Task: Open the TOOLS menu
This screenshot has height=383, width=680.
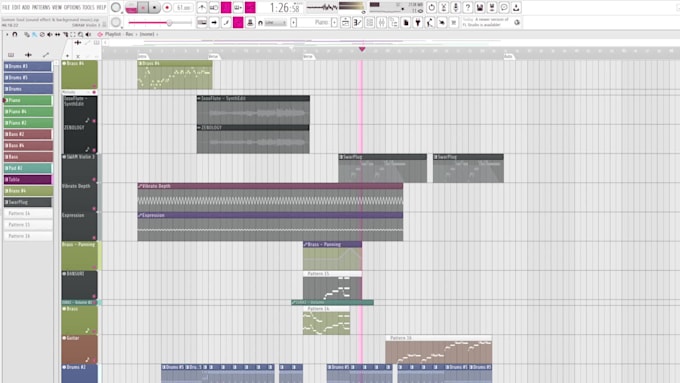Action: (x=88, y=7)
